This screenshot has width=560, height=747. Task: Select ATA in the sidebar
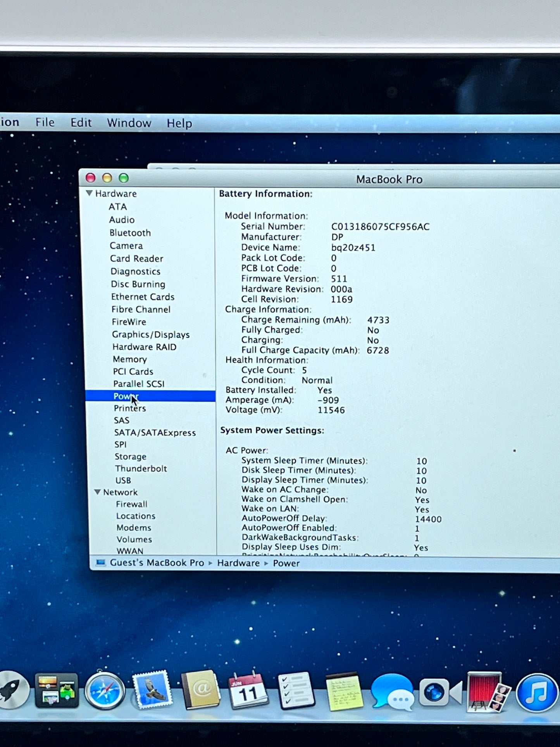click(x=118, y=207)
